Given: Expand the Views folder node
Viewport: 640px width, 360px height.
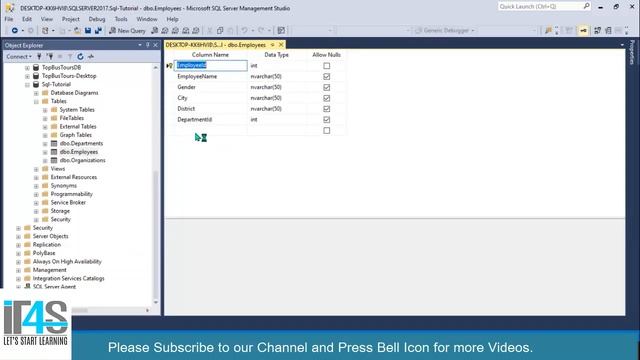Looking at the screenshot, I should pyautogui.click(x=36, y=169).
